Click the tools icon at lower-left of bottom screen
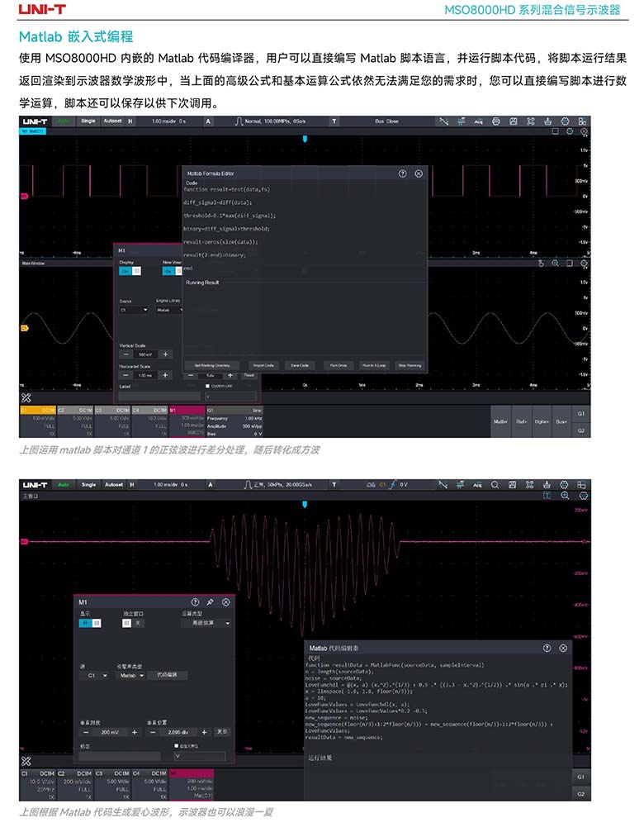 (x=26, y=761)
